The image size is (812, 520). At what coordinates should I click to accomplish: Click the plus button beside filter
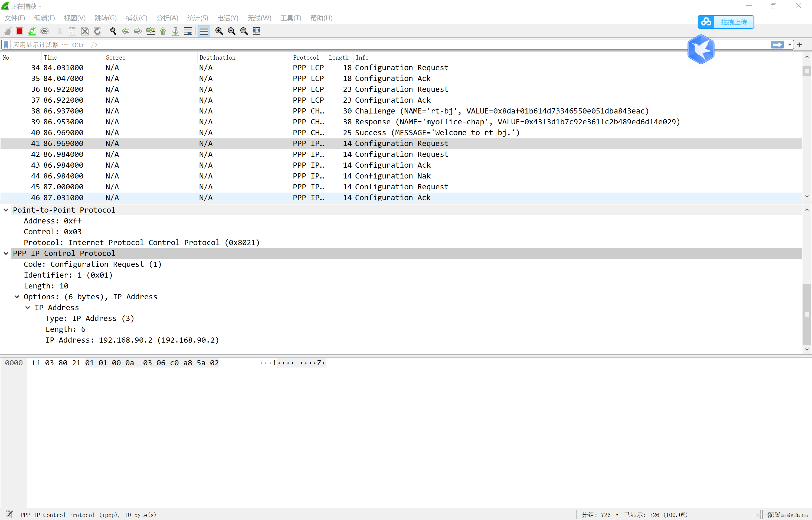pyautogui.click(x=800, y=45)
